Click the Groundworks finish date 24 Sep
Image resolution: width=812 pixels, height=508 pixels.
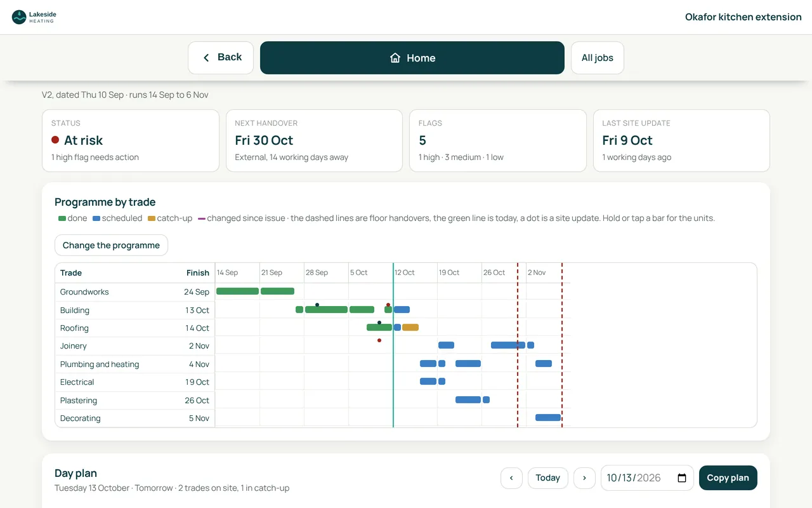[x=197, y=292]
